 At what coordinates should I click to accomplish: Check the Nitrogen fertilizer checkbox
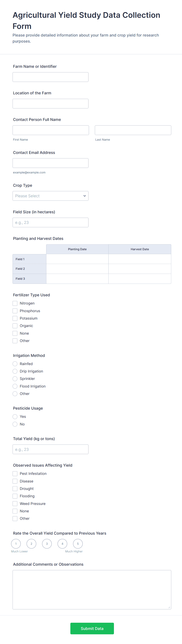point(15,303)
